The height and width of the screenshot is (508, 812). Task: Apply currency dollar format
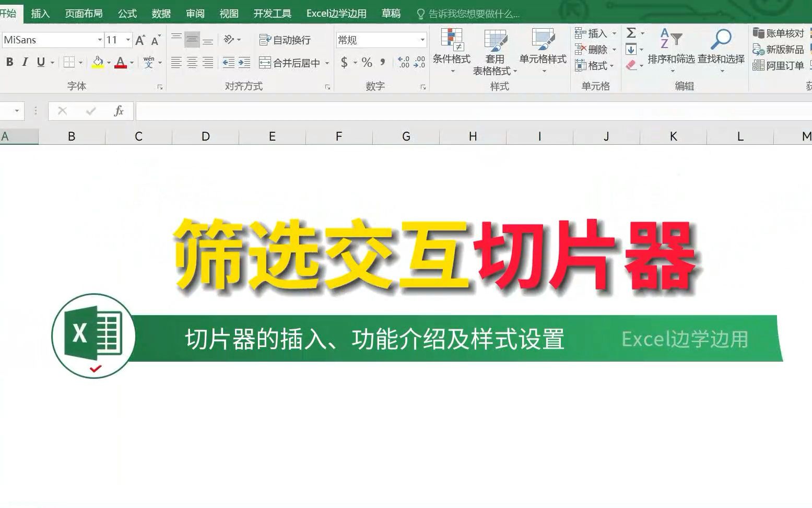coord(344,63)
